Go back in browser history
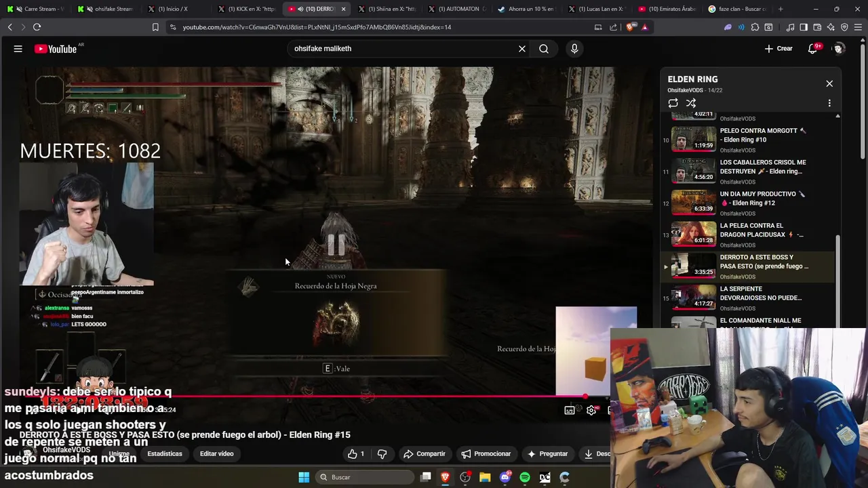Screen dimensions: 868x488 9,27
